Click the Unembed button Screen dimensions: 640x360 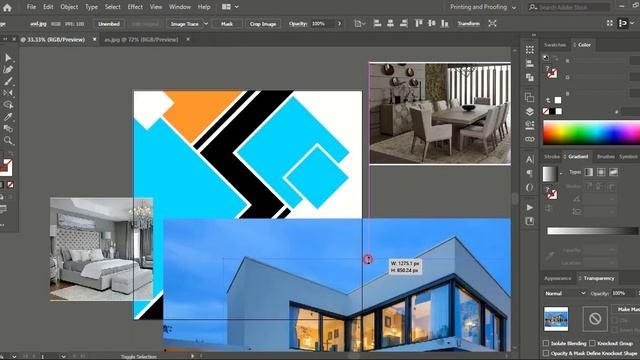tap(109, 24)
